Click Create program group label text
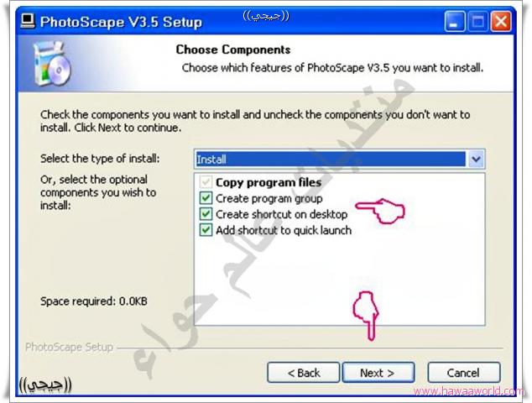The height and width of the screenshot is (403, 532). pos(269,199)
